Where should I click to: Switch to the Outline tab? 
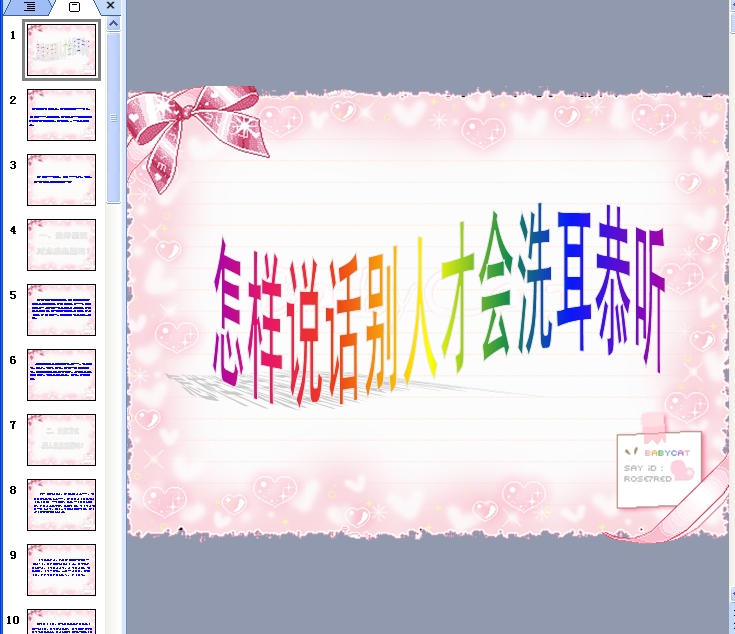(x=29, y=7)
